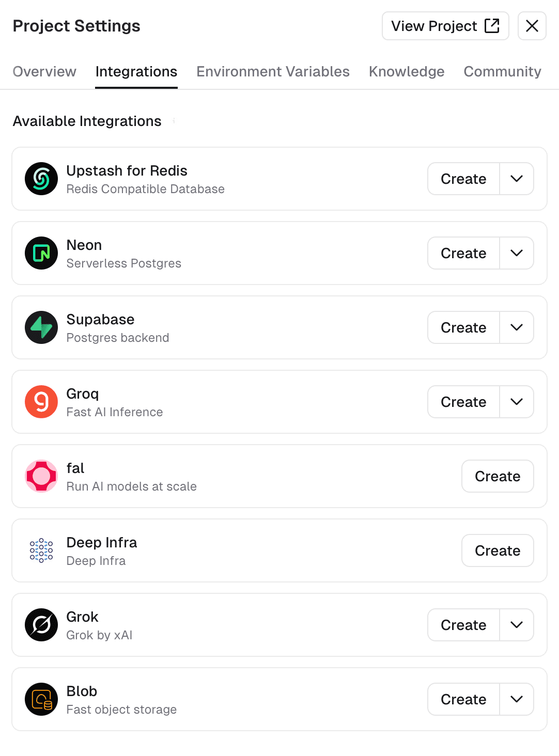Switch to the Environment Variables tab
The height and width of the screenshot is (756, 559).
(273, 72)
